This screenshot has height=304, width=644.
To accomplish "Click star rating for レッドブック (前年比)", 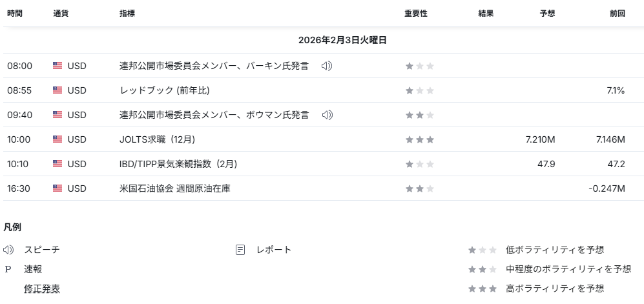I will (419, 90).
